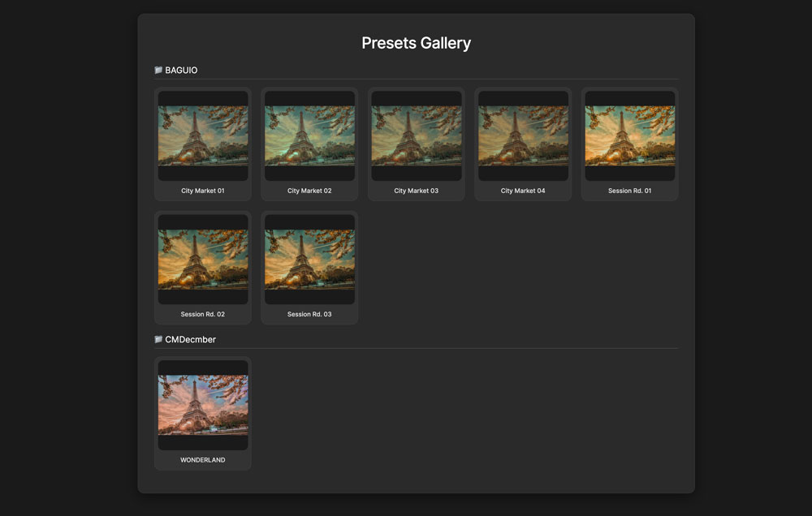This screenshot has height=516, width=812.
Task: Click the "City Market 03" caption text
Action: tap(417, 191)
